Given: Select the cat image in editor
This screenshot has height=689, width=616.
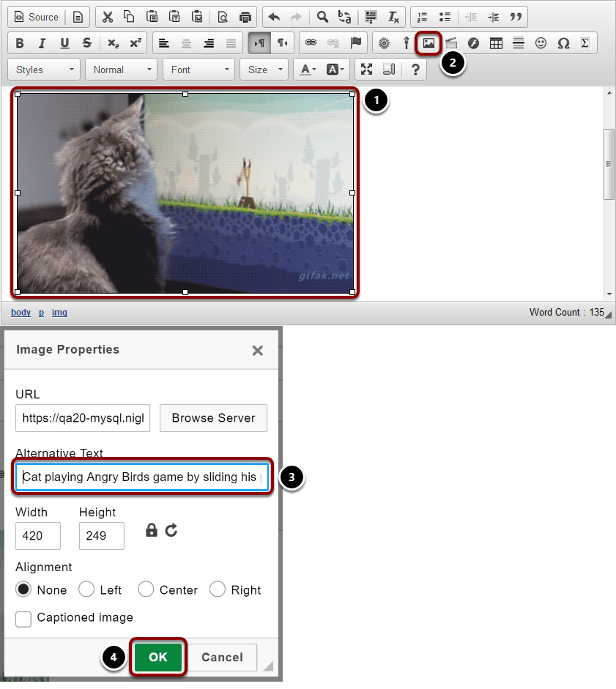Looking at the screenshot, I should pos(185,193).
